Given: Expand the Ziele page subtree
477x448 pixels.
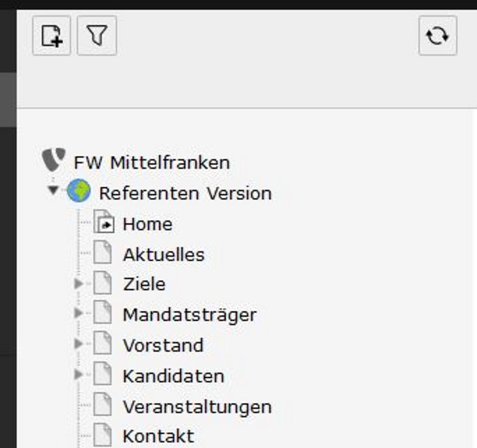Looking at the screenshot, I should pyautogui.click(x=78, y=283).
